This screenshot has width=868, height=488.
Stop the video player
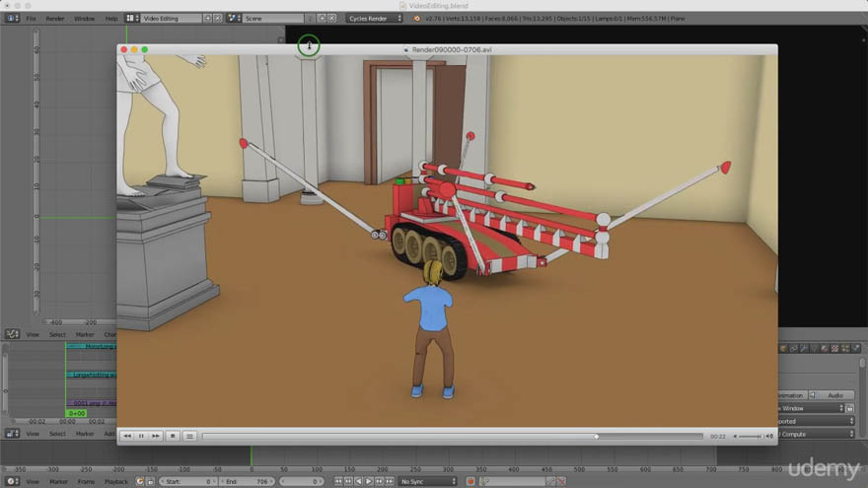point(173,436)
